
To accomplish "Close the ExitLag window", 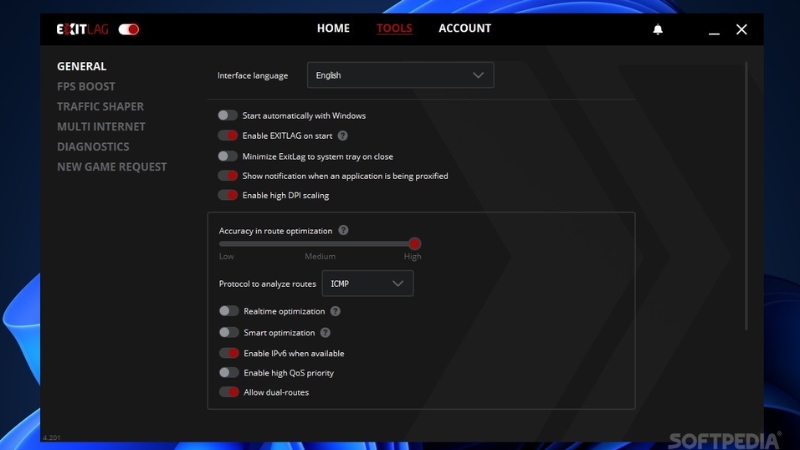I will coord(741,29).
